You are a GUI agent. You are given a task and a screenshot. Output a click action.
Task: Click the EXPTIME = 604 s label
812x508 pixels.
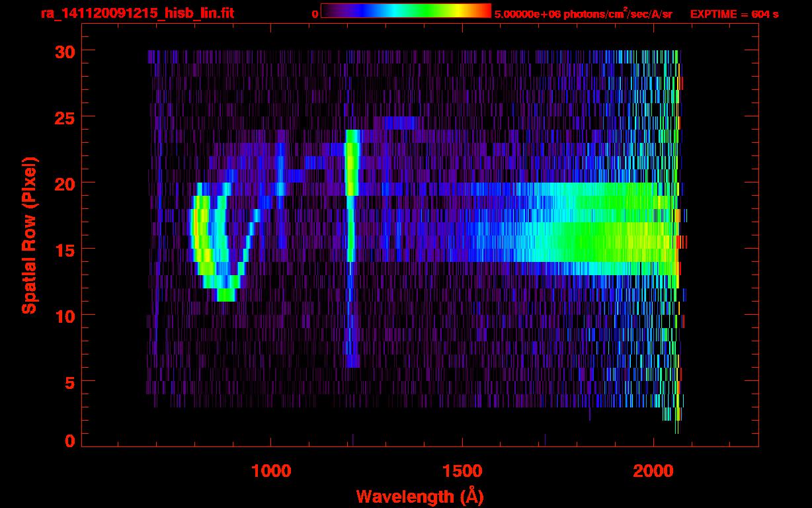[734, 14]
